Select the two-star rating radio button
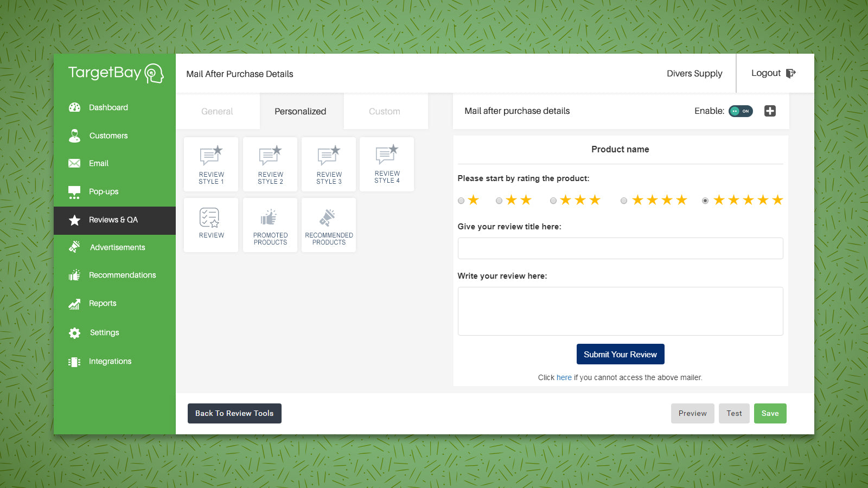This screenshot has width=868, height=488. 499,201
